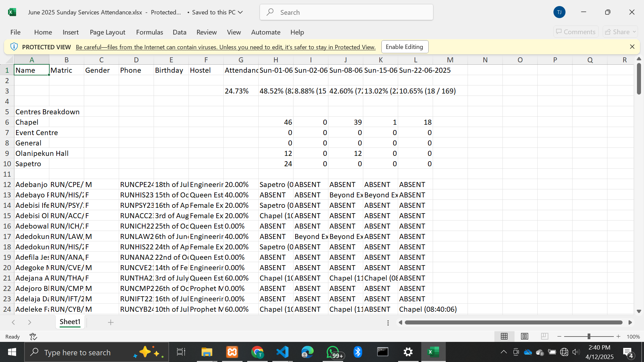
Task: Click the zoom out minus icon
Action: pos(559,336)
